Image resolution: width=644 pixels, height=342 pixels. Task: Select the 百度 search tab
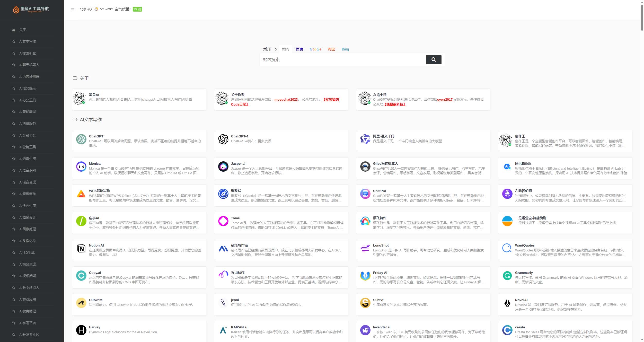coord(300,49)
